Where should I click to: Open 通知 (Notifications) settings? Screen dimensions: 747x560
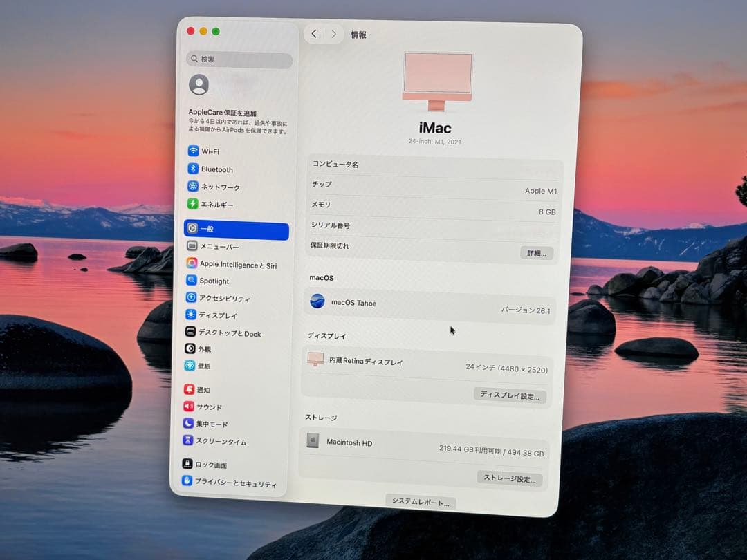[192, 388]
